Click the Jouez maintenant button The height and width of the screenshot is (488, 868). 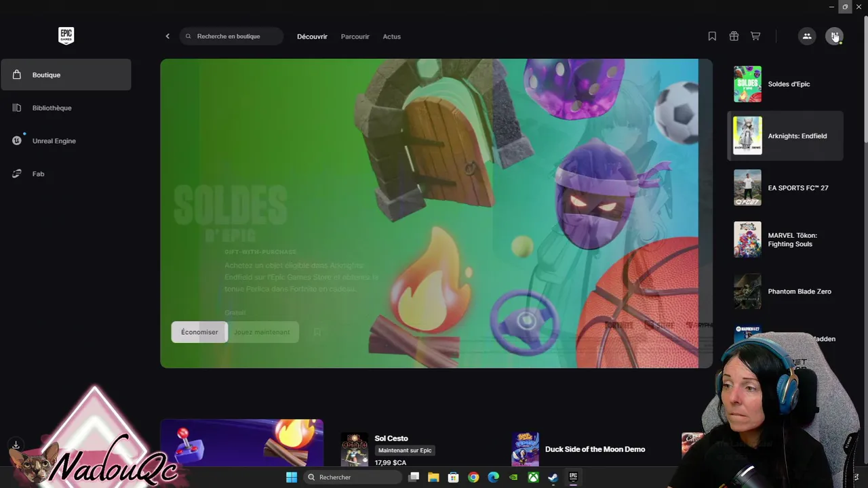point(262,332)
